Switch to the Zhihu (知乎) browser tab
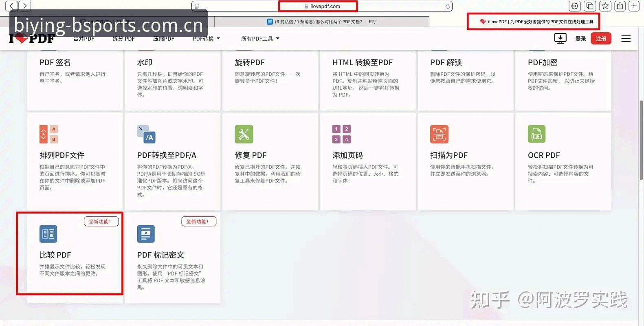This screenshot has height=326, width=644. (x=322, y=22)
